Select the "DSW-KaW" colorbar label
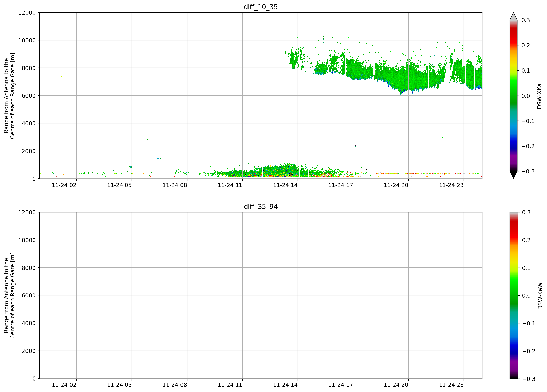Image resolution: width=547 pixels, height=392 pixels. 540,296
